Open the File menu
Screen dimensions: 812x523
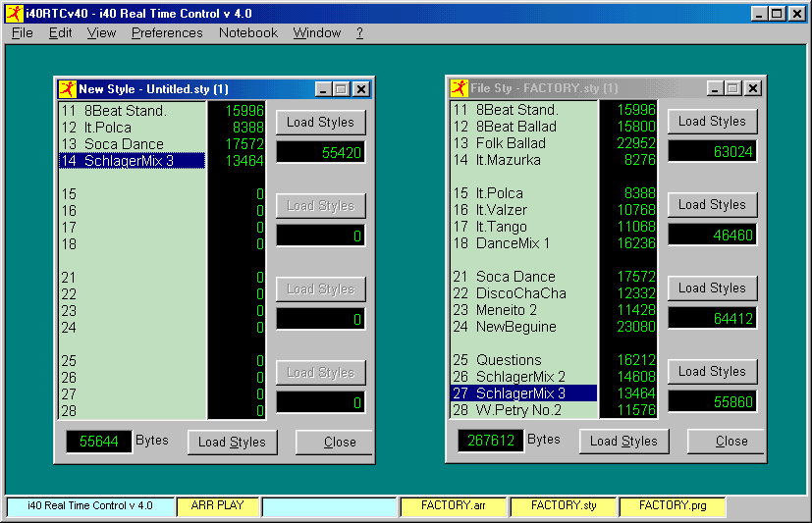pyautogui.click(x=22, y=32)
